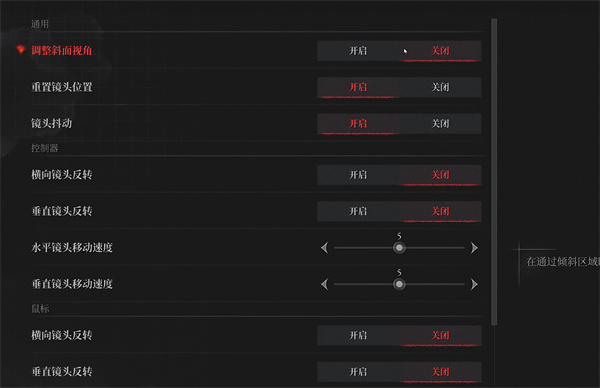This screenshot has width=600, height=388.
Task: Select the 重置镜头位置 setting row
Action: click(256, 87)
